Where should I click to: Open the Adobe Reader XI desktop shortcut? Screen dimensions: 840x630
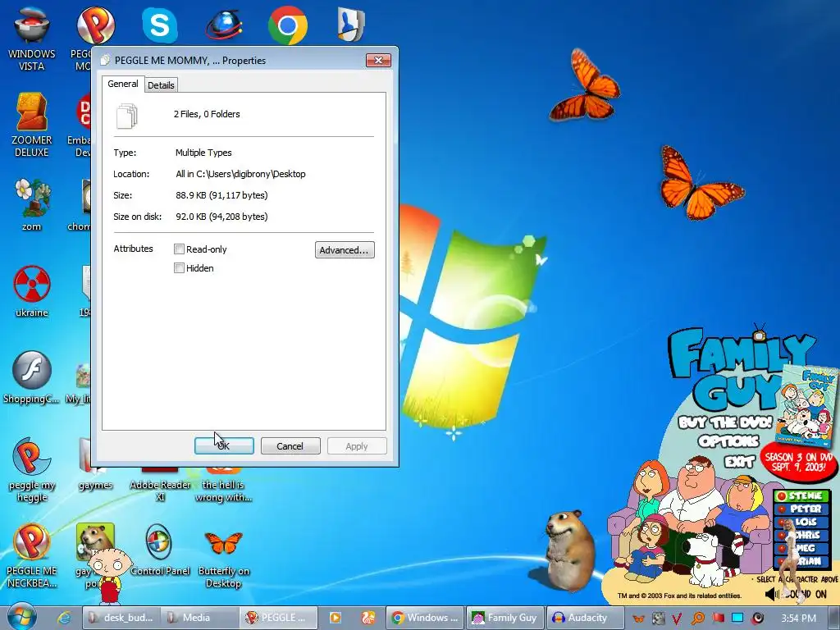click(x=160, y=485)
